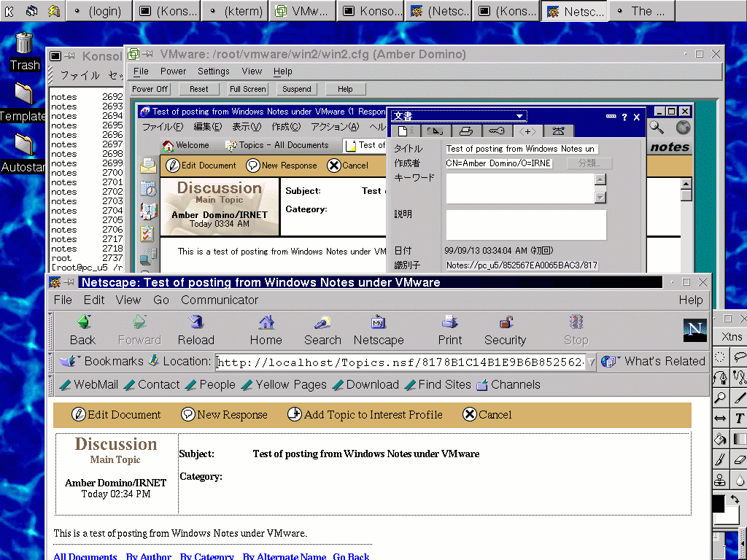Open the VMware Power menu

(x=173, y=71)
